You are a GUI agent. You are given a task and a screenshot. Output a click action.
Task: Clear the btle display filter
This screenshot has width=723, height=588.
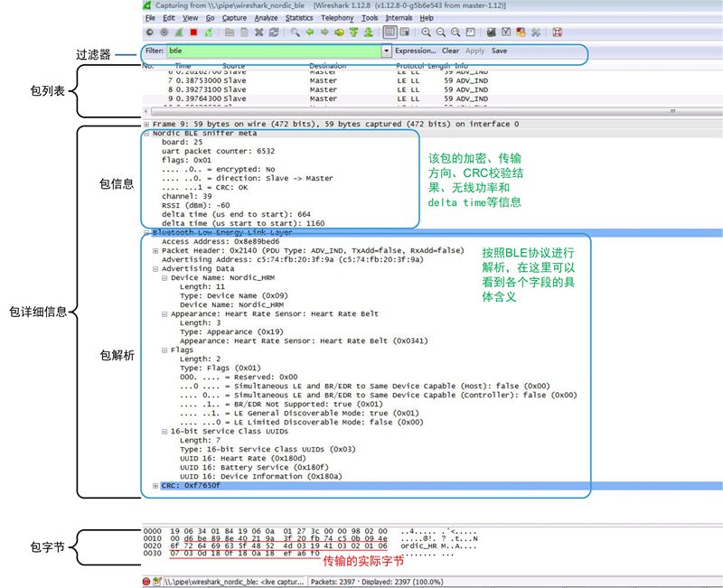(x=451, y=51)
